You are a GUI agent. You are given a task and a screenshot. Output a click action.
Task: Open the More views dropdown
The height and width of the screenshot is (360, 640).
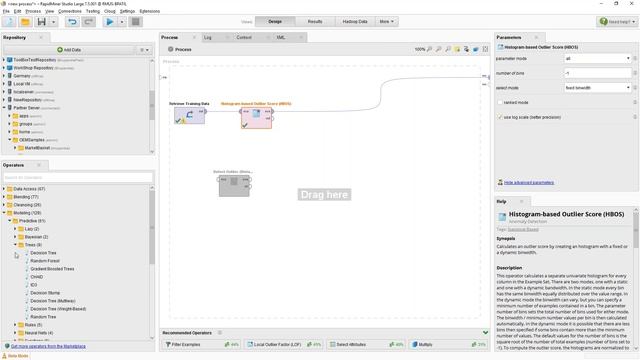387,22
